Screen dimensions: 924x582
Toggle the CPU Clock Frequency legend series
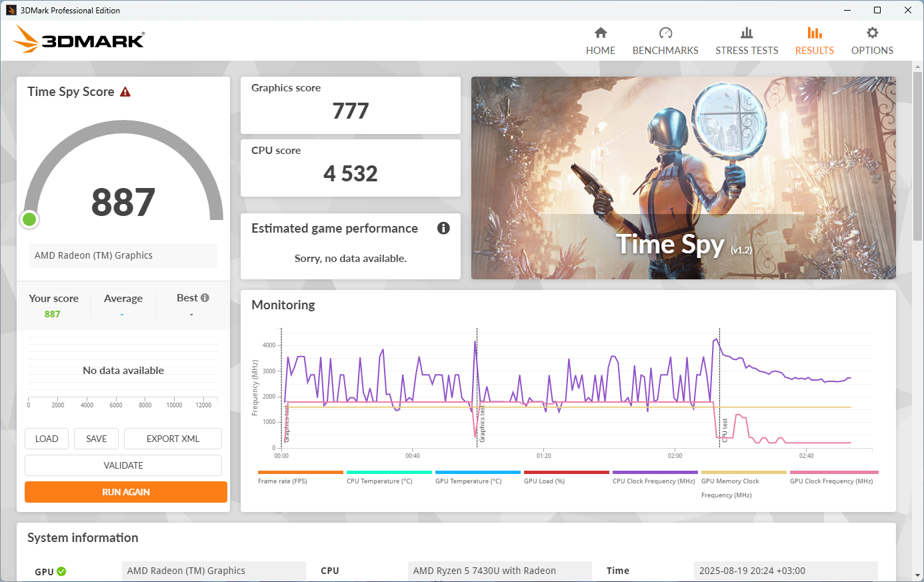[x=655, y=477]
